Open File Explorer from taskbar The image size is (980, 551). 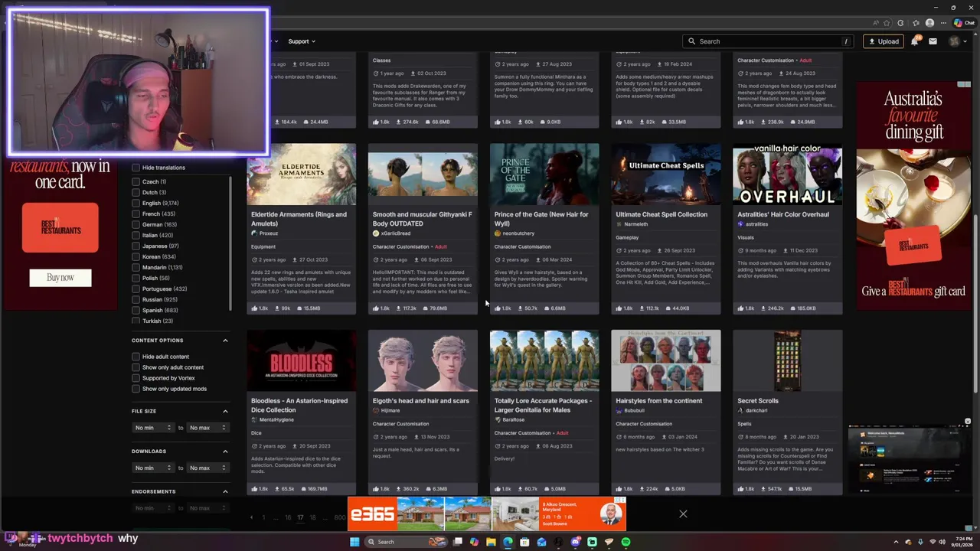pos(491,542)
